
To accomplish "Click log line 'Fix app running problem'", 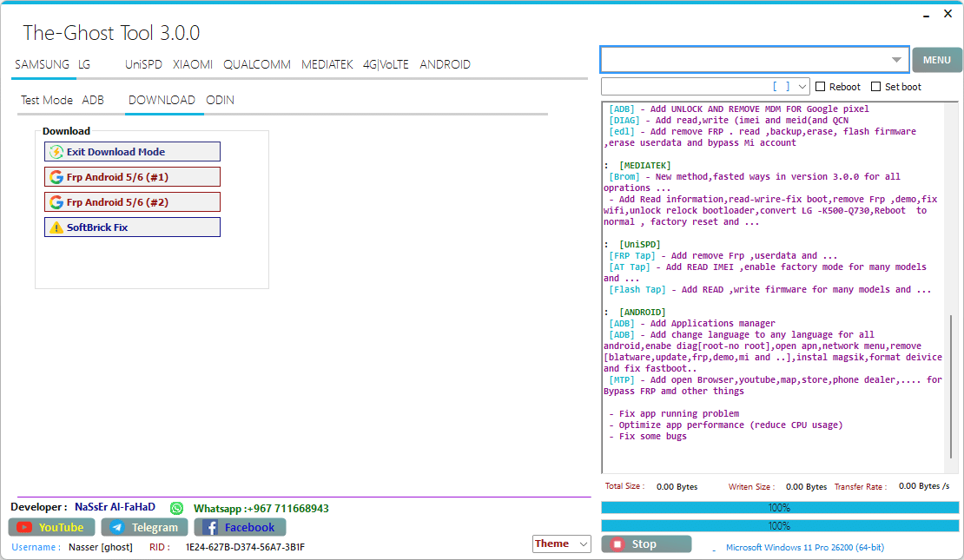I will point(679,413).
